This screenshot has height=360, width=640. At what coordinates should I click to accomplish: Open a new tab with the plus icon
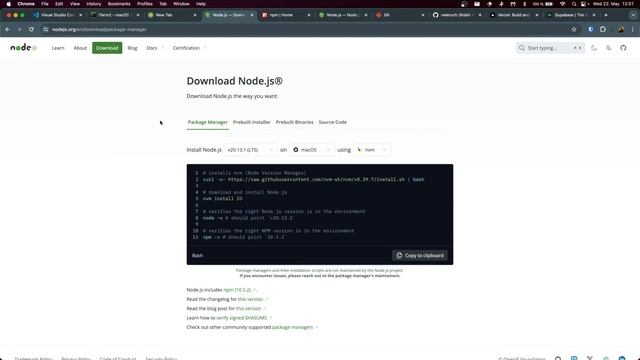(x=606, y=15)
